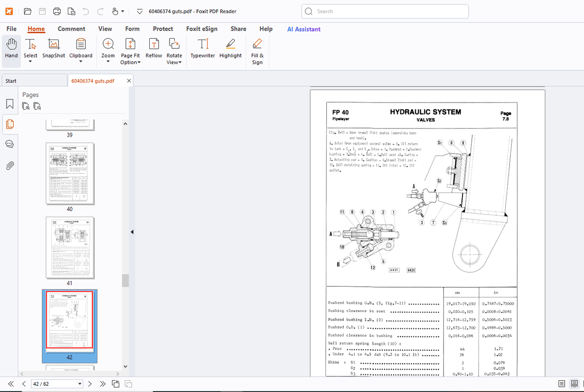584x392 pixels.
Task: Go to the next page
Action: coord(90,384)
